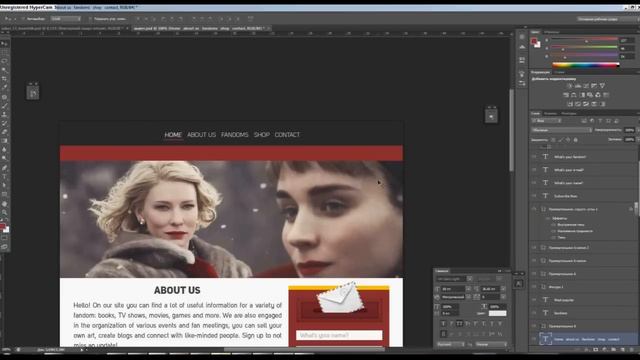Image resolution: width=640 pixels, height=360 pixels.
Task: Switch to the Channels tab
Action: (x=551, y=113)
